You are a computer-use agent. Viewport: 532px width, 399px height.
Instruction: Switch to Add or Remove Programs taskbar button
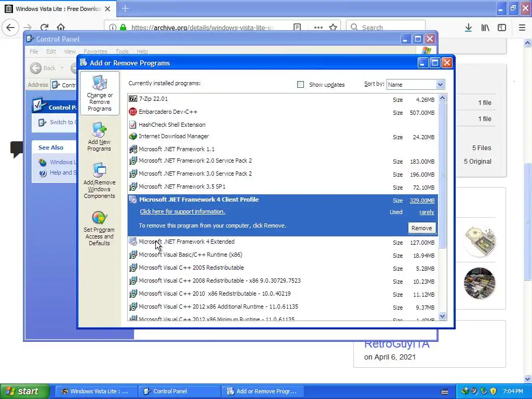point(262,391)
